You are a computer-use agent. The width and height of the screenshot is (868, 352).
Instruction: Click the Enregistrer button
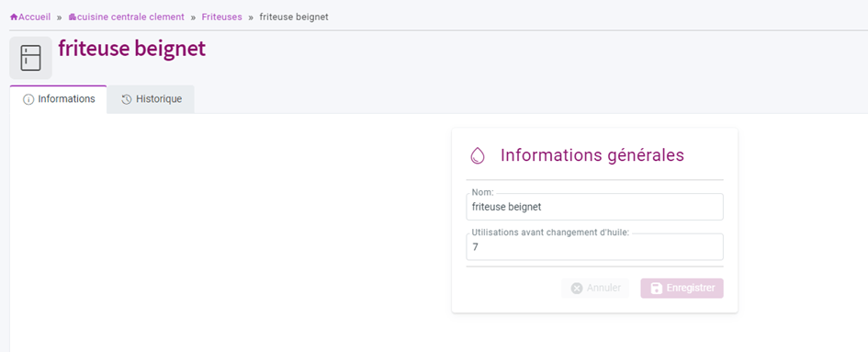pyautogui.click(x=682, y=289)
